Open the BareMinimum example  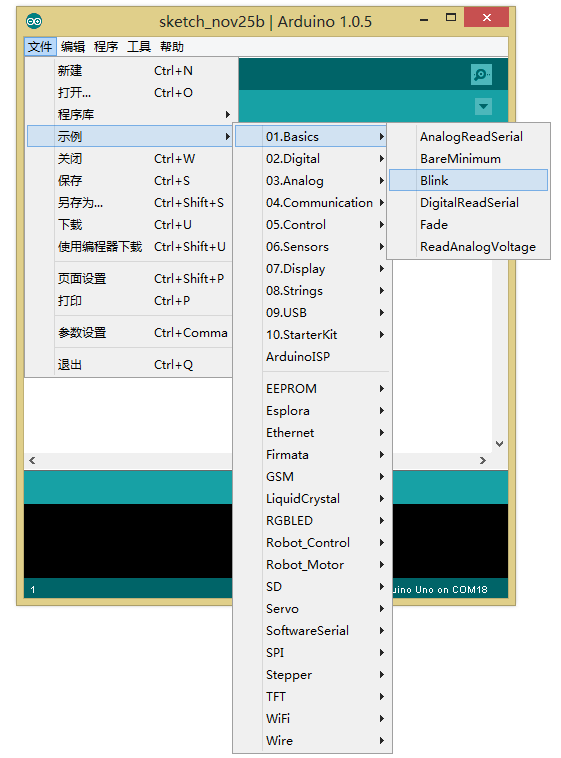tap(468, 159)
